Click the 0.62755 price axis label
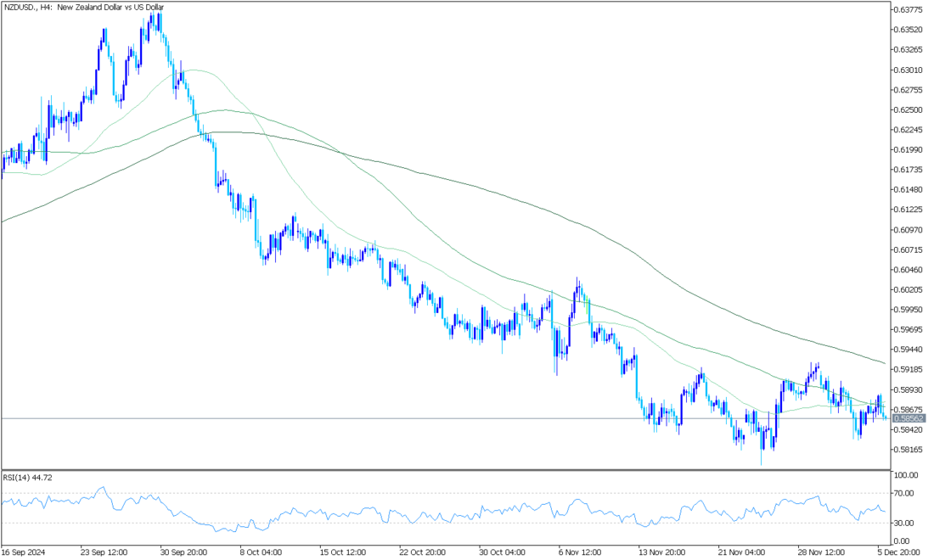 click(x=909, y=90)
